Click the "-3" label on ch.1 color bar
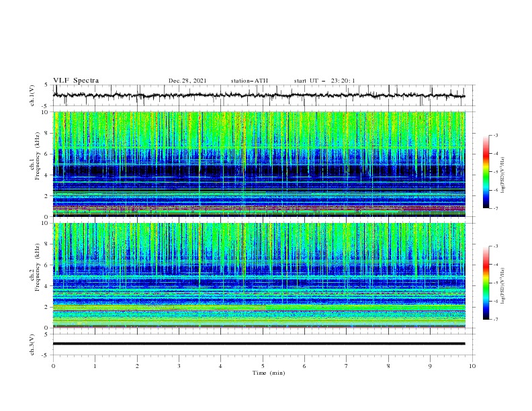The height and width of the screenshot is (411, 532). (496, 135)
